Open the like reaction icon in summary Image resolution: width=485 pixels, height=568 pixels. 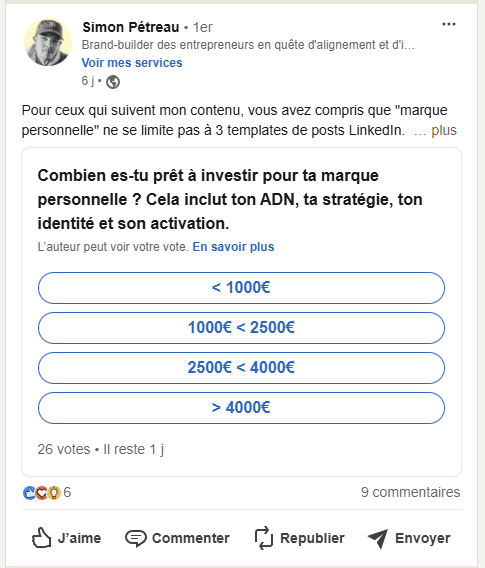tap(29, 493)
